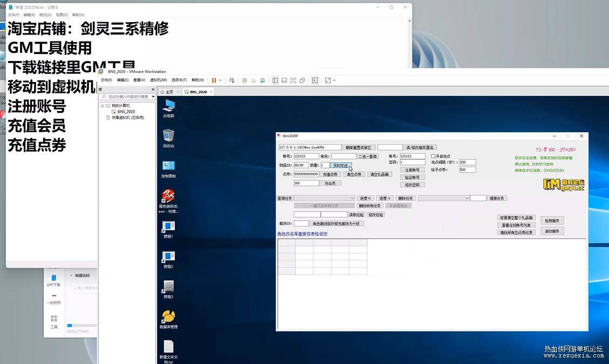Click the APP下载 icon in background window
609x364 pixels.
coord(53,280)
